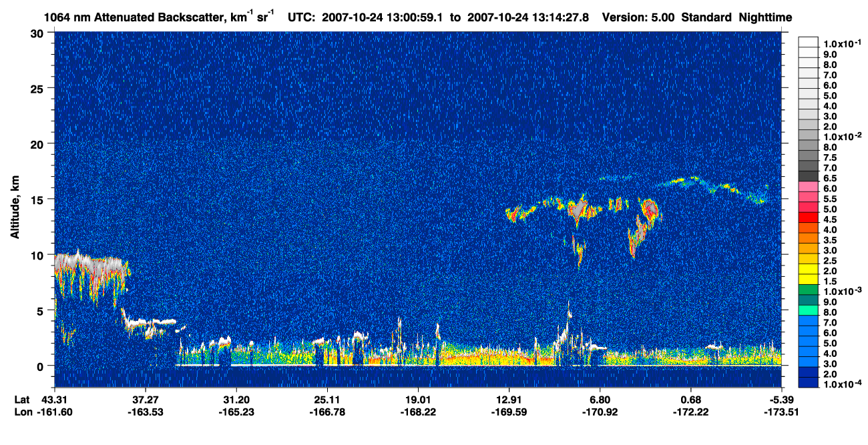The height and width of the screenshot is (445, 868).
Task: Click the dark gray swatch beside the 6.5 label
Action: tap(809, 176)
